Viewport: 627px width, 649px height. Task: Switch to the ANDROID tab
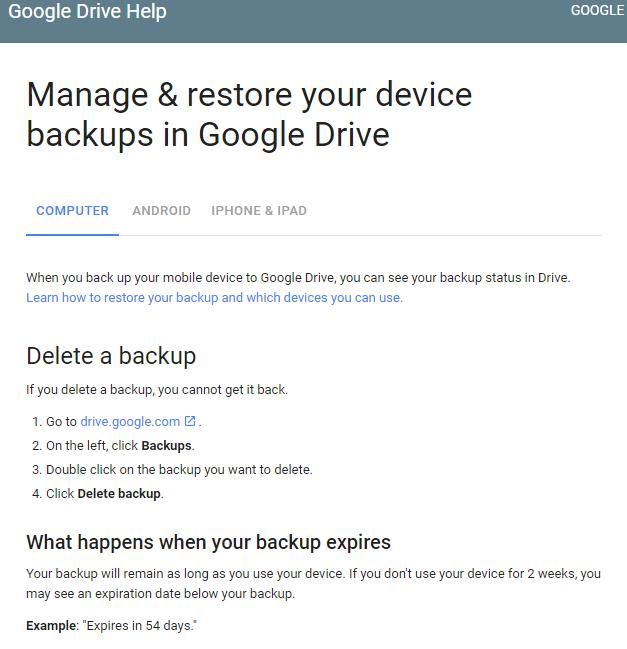(x=161, y=211)
